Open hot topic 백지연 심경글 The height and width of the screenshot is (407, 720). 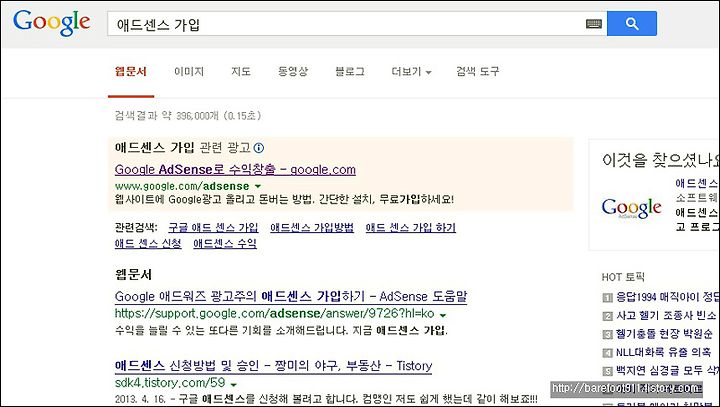pos(666,370)
